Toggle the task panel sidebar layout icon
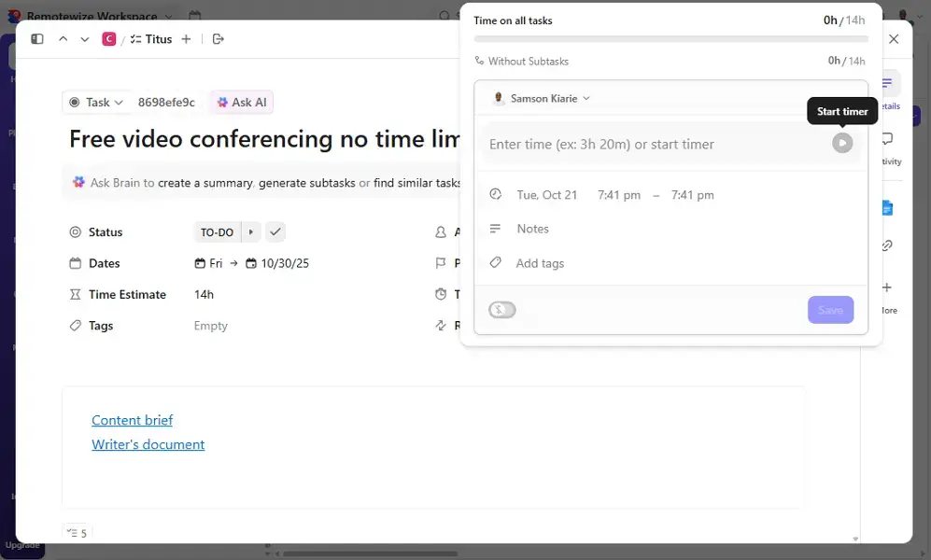 point(37,38)
